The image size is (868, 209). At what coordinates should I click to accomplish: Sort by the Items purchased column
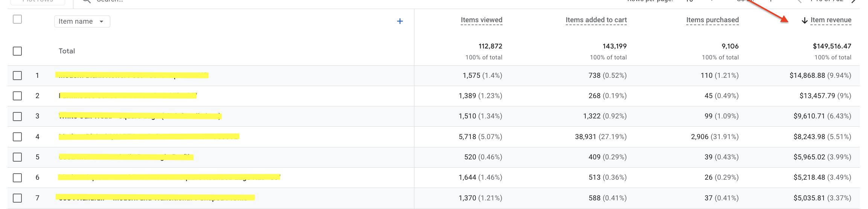click(x=712, y=20)
